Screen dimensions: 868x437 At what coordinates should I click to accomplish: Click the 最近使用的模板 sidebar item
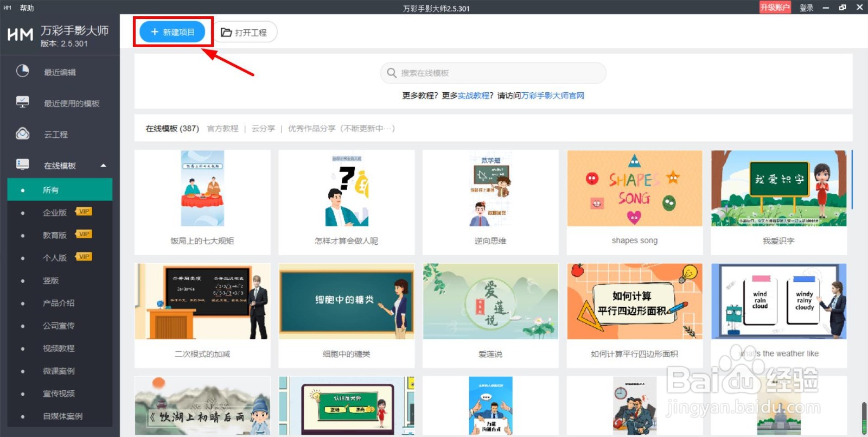pos(60,103)
